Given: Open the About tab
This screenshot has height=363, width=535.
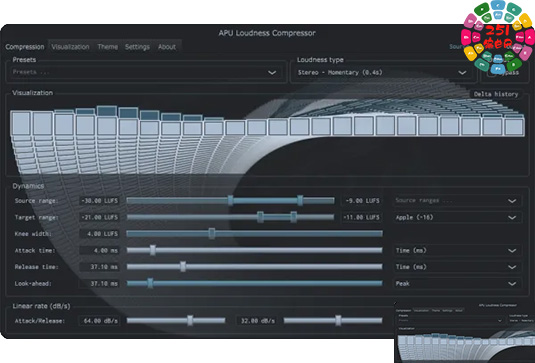Looking at the screenshot, I should tap(167, 47).
